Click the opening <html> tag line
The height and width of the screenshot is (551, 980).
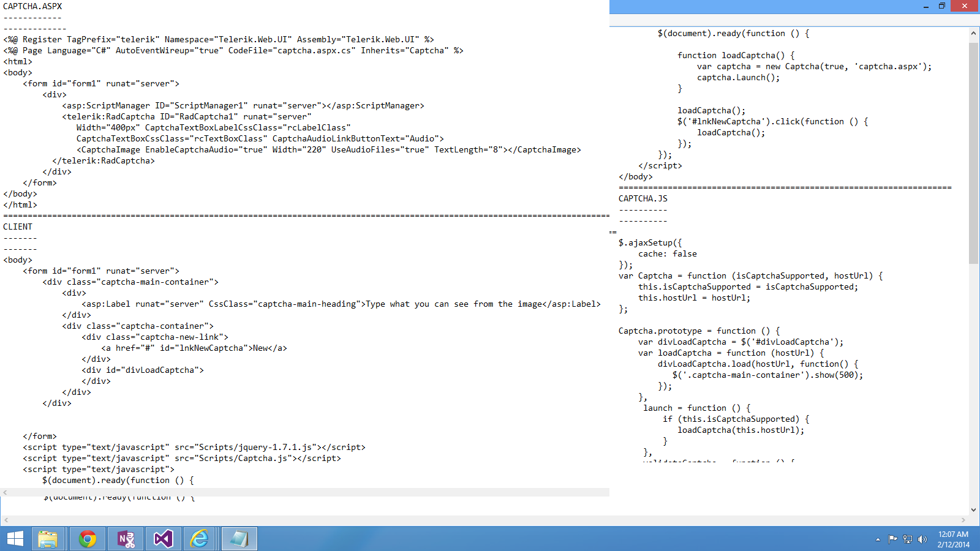point(18,61)
